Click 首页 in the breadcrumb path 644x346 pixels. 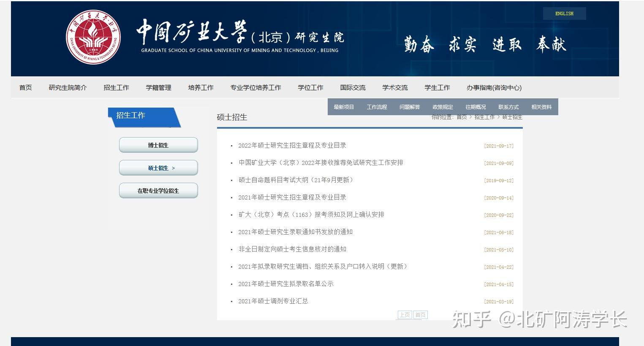click(x=462, y=117)
